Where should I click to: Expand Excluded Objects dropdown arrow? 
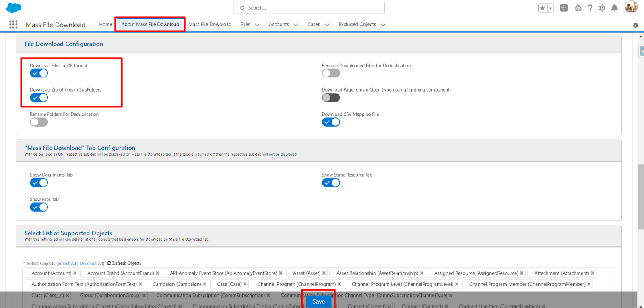[383, 25]
